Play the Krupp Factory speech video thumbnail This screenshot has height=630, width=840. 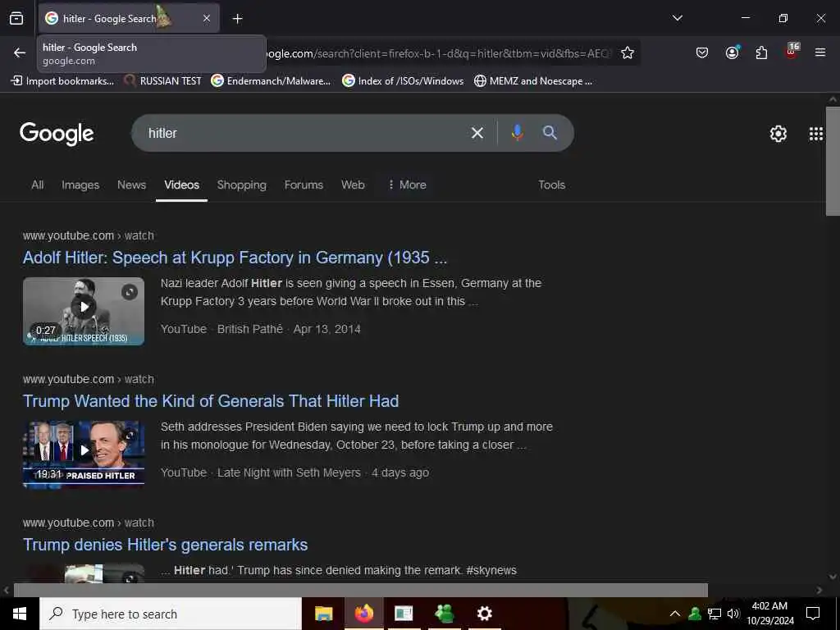[84, 311]
